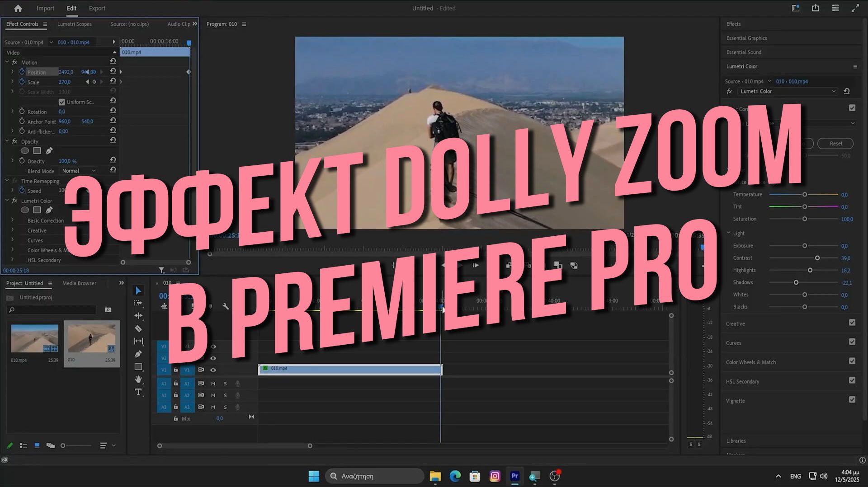
Task: Toggle Rotation animation stopwatch
Action: [x=22, y=111]
